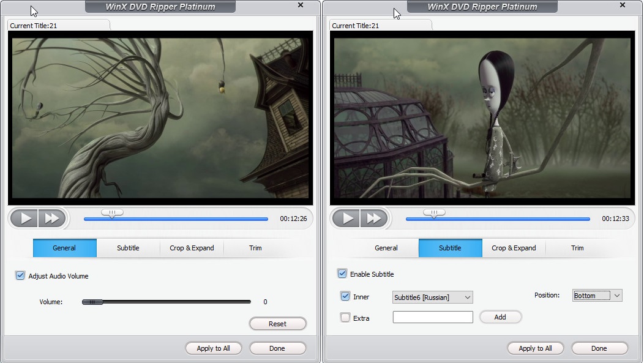Play the video in the left window

click(x=24, y=219)
